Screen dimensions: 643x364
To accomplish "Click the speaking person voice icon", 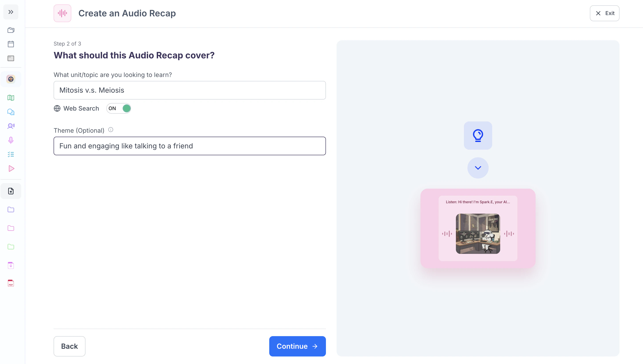I will [11, 126].
